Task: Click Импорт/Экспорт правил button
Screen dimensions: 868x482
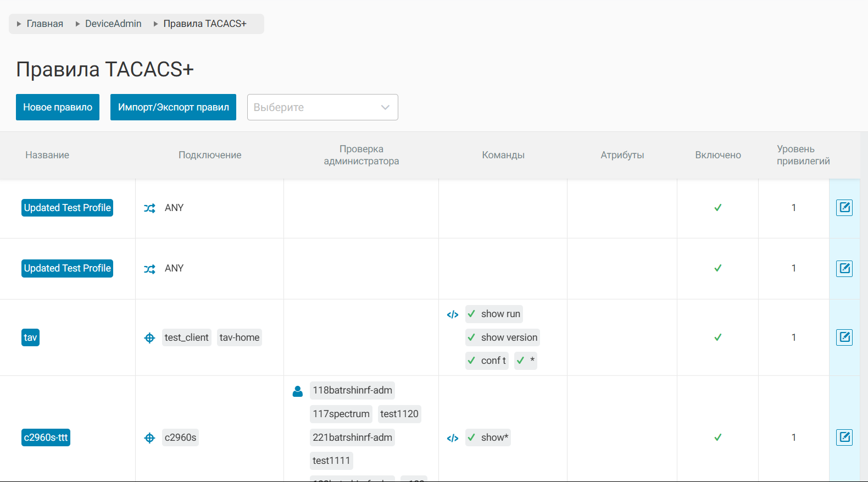Action: [173, 107]
